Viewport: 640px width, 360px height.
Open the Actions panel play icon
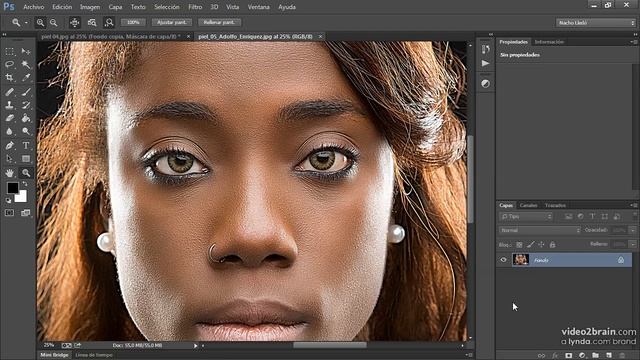point(485,63)
